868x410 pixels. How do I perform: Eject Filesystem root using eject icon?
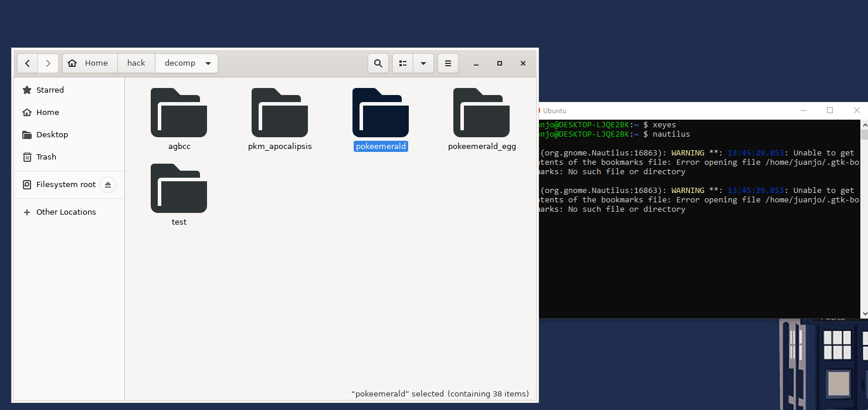(107, 185)
